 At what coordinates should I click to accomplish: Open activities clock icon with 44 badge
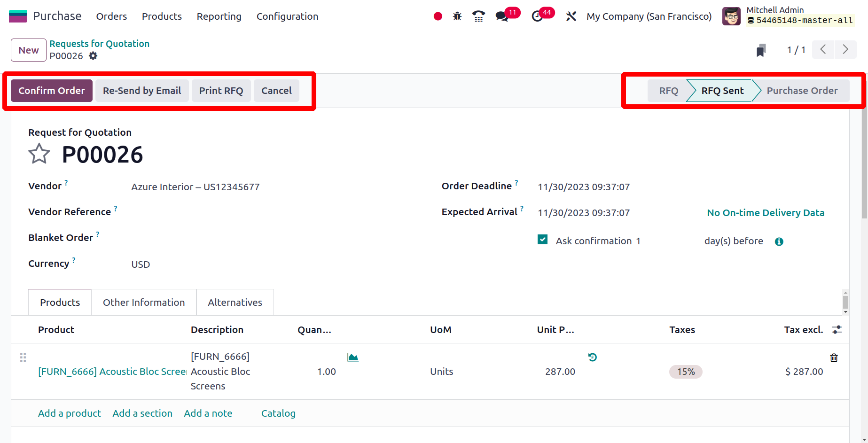click(x=537, y=16)
